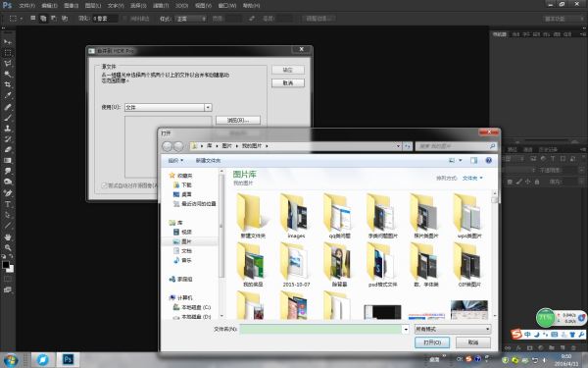The height and width of the screenshot is (368, 588).
Task: Select the Brush tool
Action: (x=8, y=118)
